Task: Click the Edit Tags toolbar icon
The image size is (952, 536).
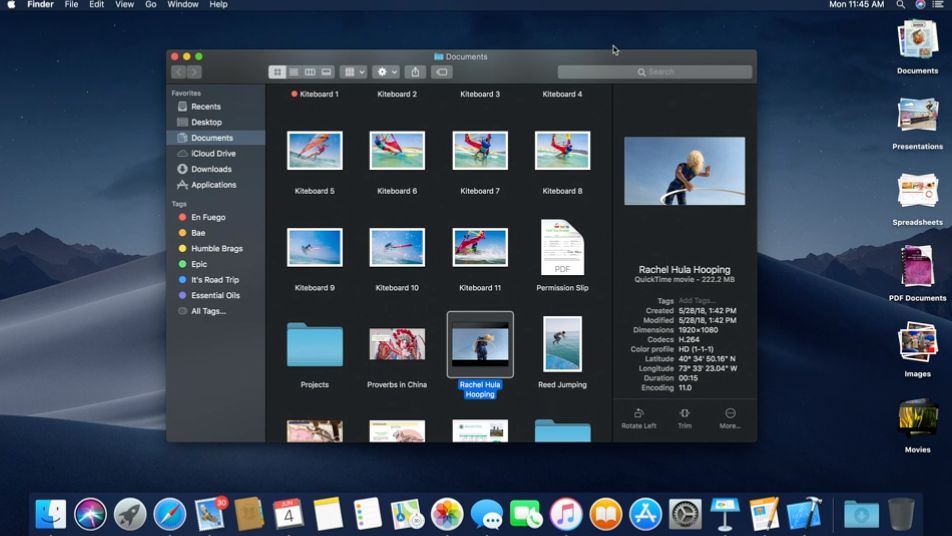Action: 442,72
